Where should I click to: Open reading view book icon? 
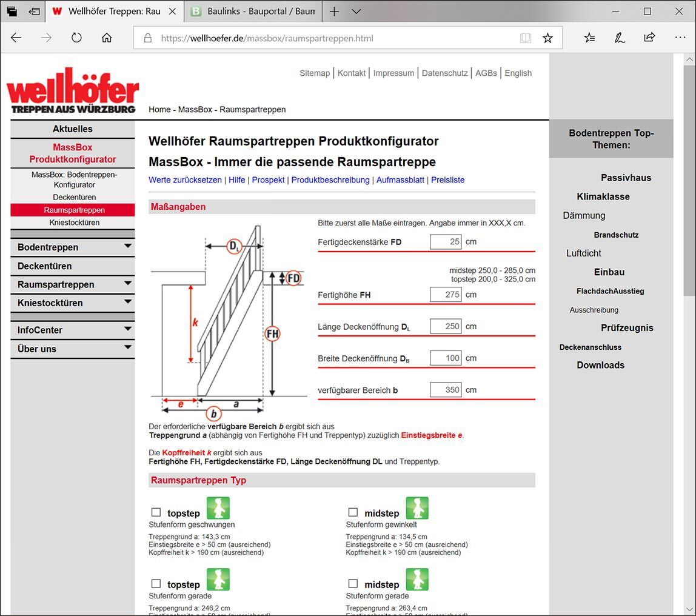pyautogui.click(x=526, y=38)
